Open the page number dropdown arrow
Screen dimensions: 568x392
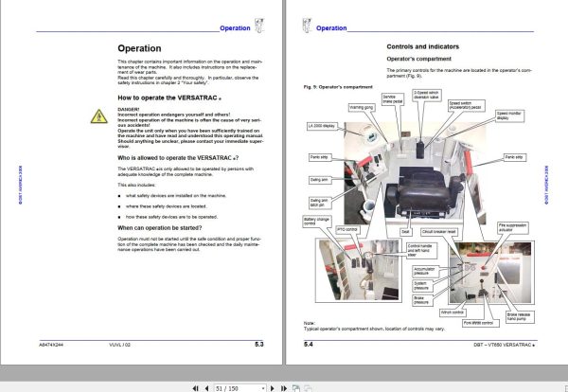263,388
